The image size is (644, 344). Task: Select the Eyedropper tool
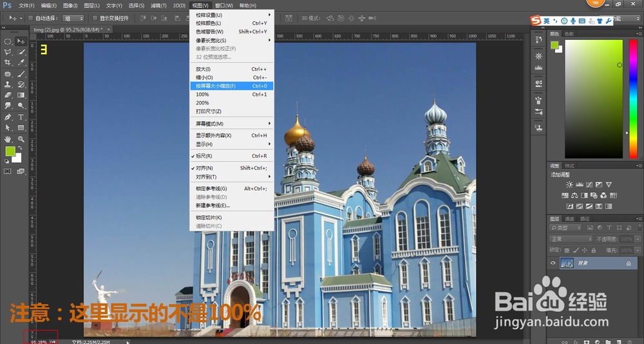tap(21, 62)
